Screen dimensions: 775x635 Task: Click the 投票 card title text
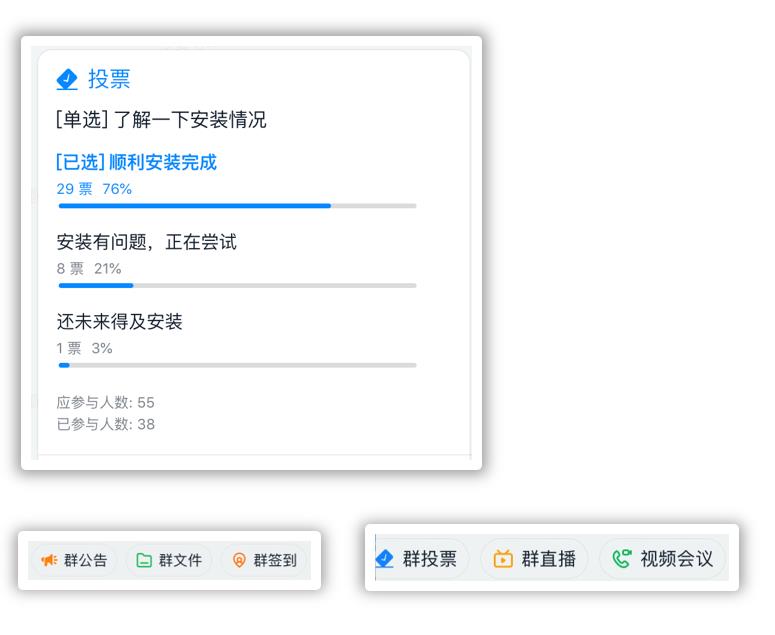pyautogui.click(x=109, y=79)
